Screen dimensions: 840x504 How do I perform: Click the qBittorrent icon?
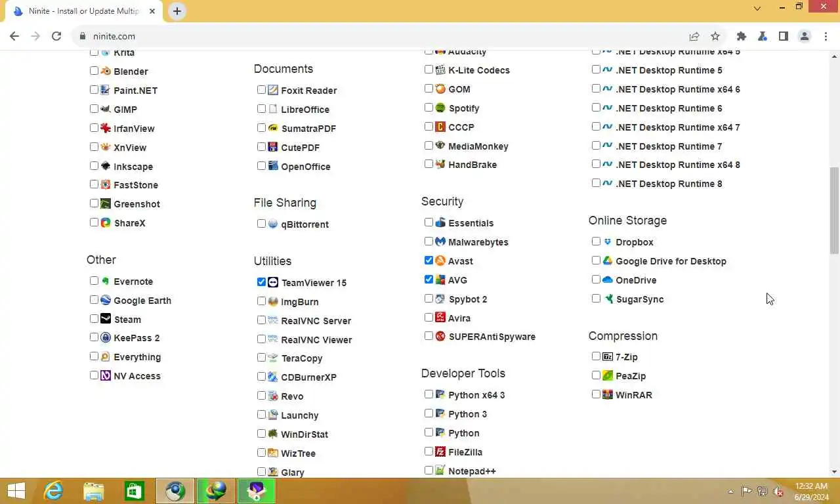(273, 224)
